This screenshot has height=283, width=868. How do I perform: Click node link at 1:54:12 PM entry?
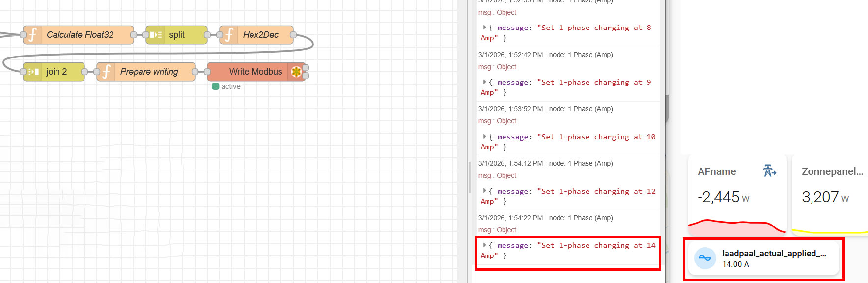(581, 163)
